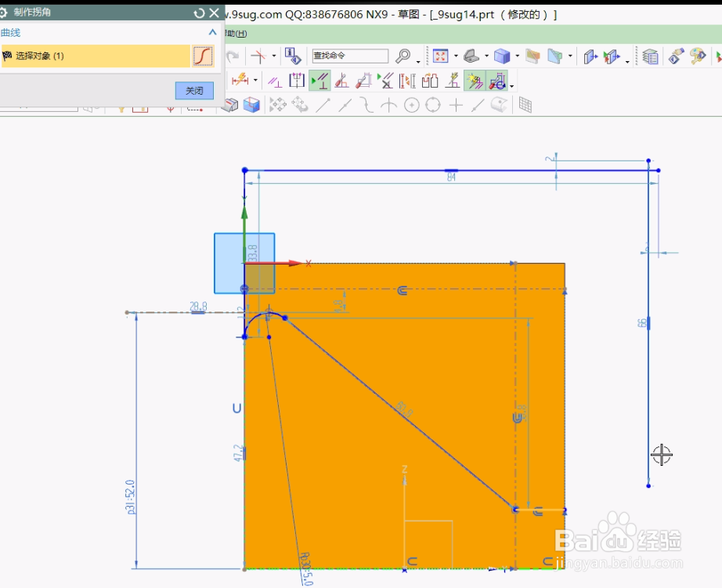Screen dimensions: 722x588
Task: Click the shaded blue cube rendering icon
Action: tap(502, 56)
